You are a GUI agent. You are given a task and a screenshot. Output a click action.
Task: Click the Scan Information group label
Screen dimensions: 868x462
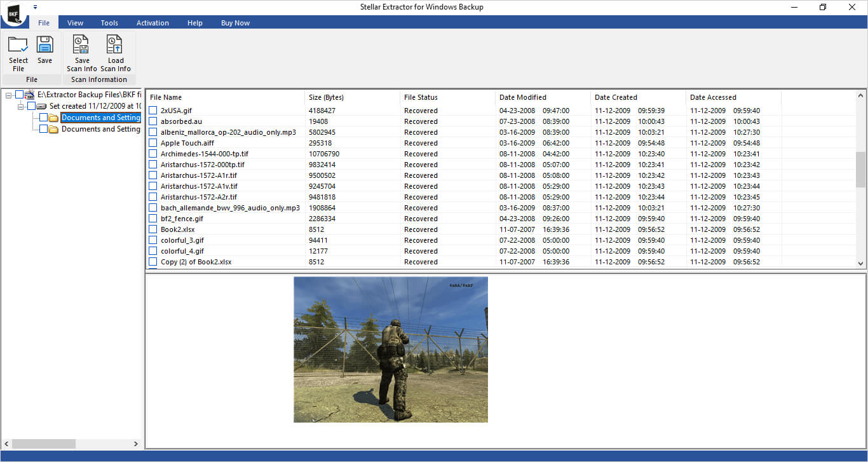pos(99,79)
